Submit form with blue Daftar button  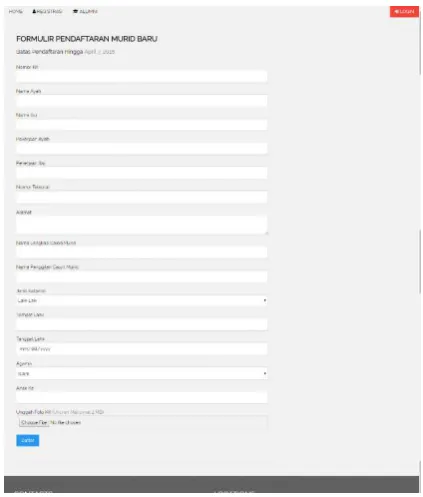pyautogui.click(x=28, y=440)
